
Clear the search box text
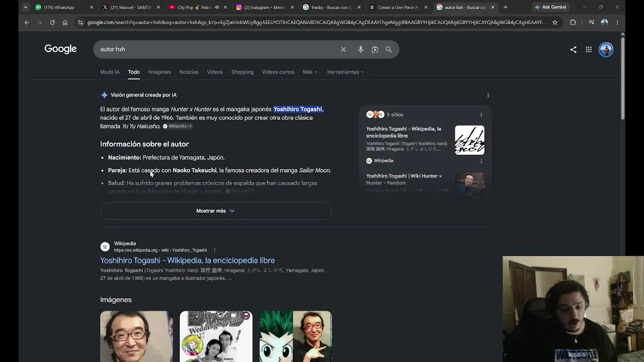point(343,49)
